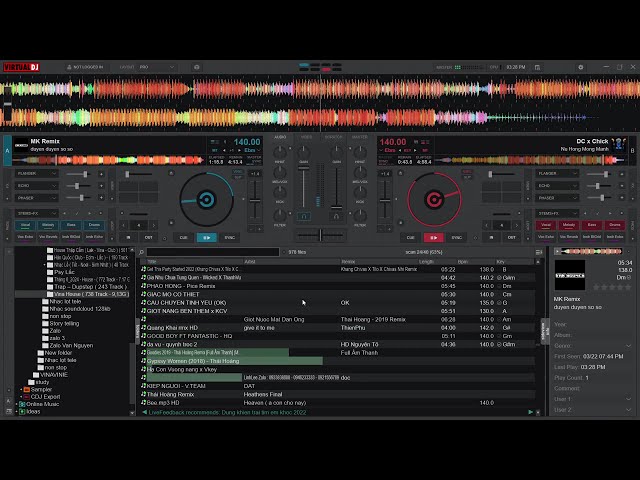Toggle headphone cue for deck A channel
Viewport: 640px width, 480px height.
pyautogui.click(x=303, y=216)
